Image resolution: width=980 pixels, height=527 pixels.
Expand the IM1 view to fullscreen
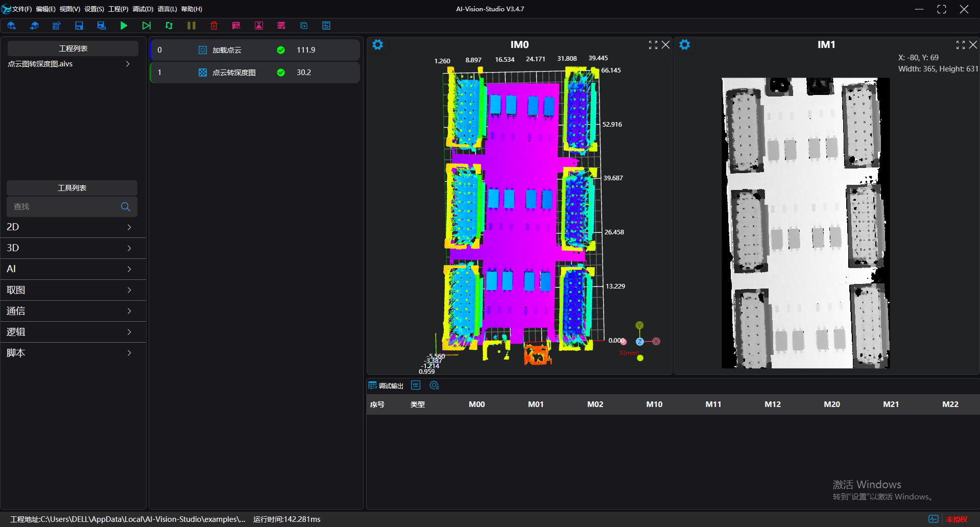[x=961, y=45]
